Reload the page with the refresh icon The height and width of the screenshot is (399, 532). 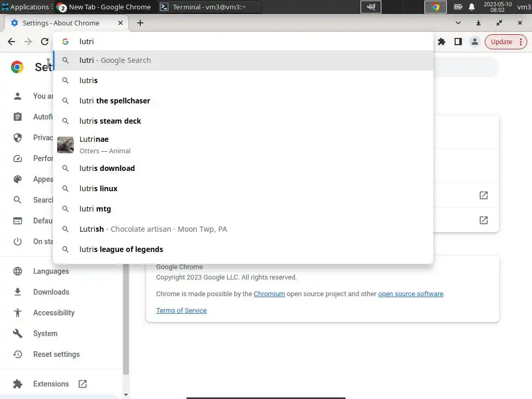tap(45, 42)
